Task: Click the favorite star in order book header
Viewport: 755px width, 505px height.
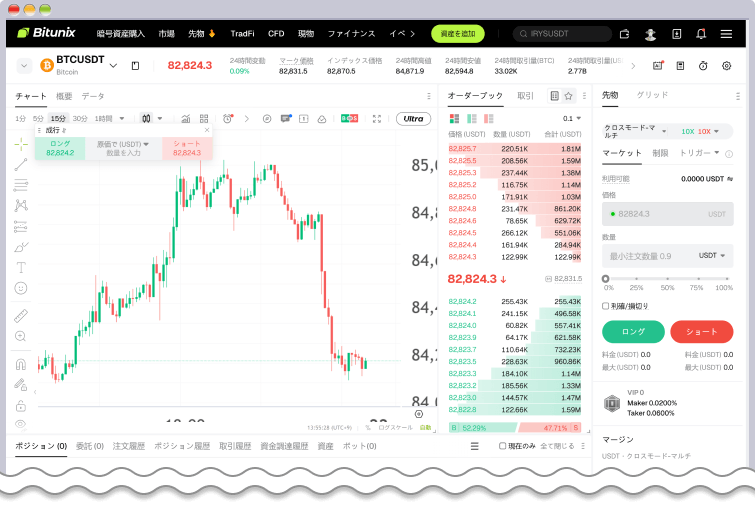Action: click(568, 96)
